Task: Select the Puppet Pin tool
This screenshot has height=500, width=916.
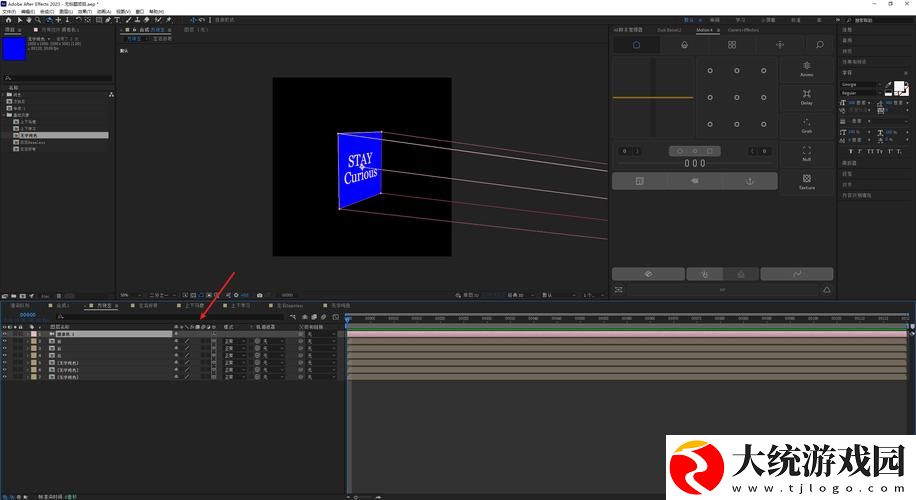Action: 169,20
